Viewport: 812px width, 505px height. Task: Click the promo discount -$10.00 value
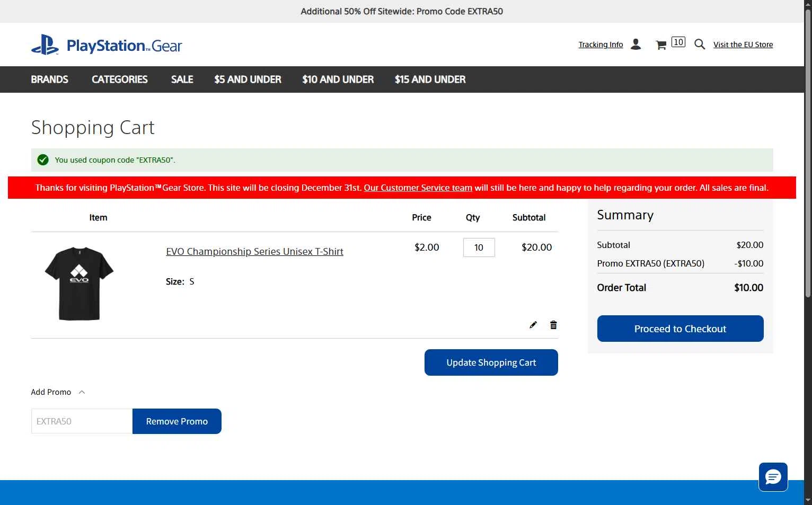(748, 263)
